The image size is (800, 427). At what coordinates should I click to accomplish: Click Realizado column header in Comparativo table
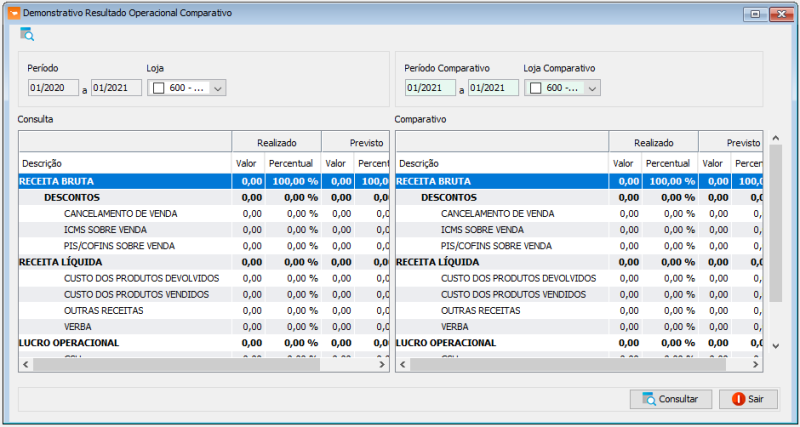tap(654, 143)
